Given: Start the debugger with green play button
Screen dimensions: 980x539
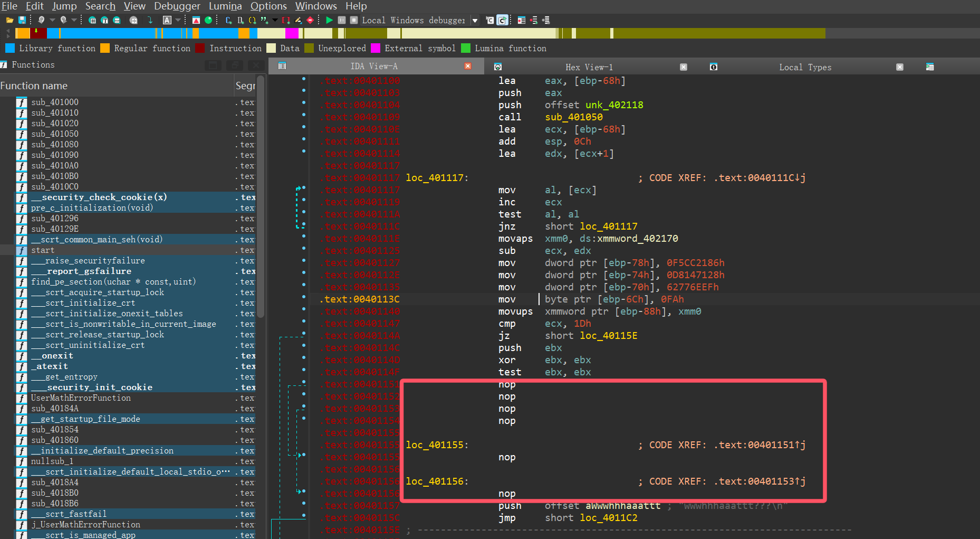Looking at the screenshot, I should tap(329, 20).
